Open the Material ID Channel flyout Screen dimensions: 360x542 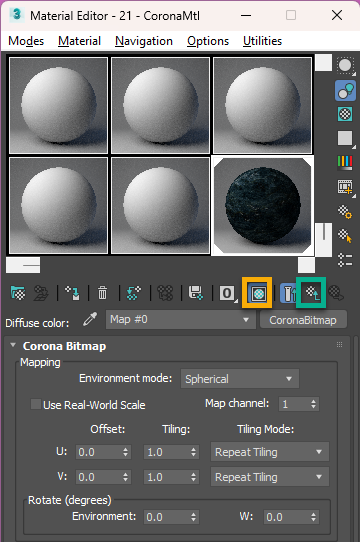click(228, 293)
